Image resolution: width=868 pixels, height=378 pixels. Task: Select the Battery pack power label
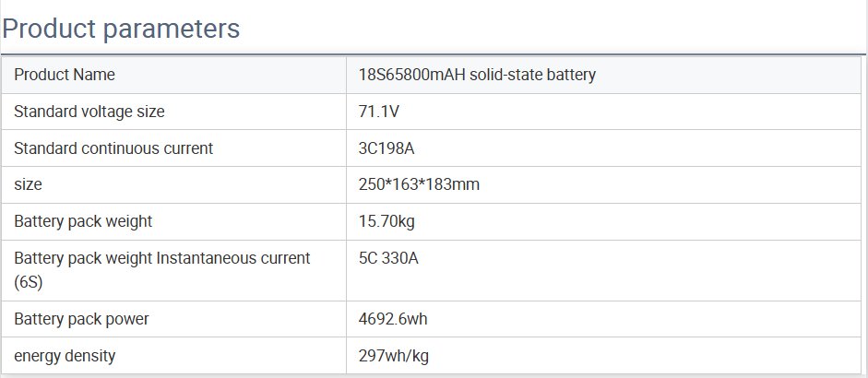(x=81, y=319)
